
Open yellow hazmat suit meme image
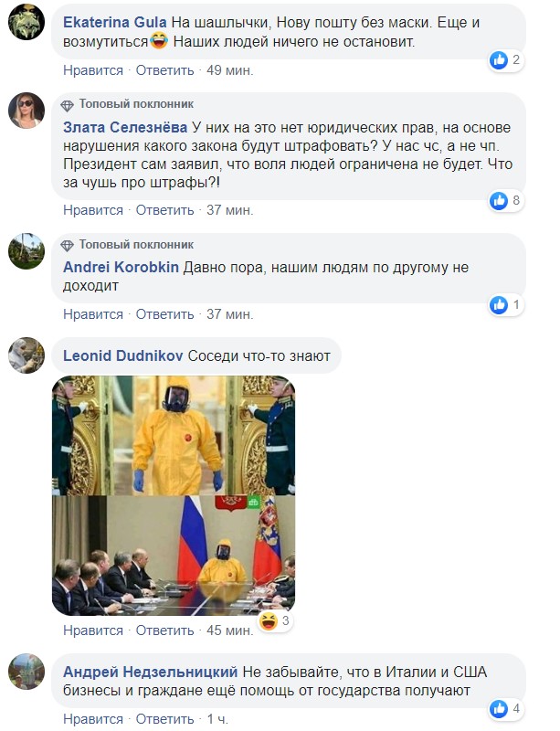coord(174,495)
